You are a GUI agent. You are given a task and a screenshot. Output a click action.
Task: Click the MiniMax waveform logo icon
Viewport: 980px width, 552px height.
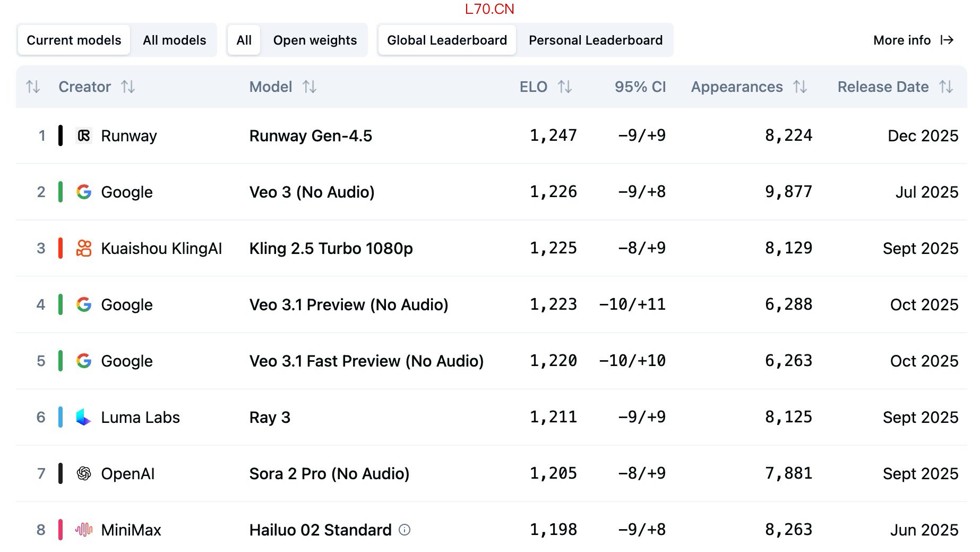(x=84, y=530)
